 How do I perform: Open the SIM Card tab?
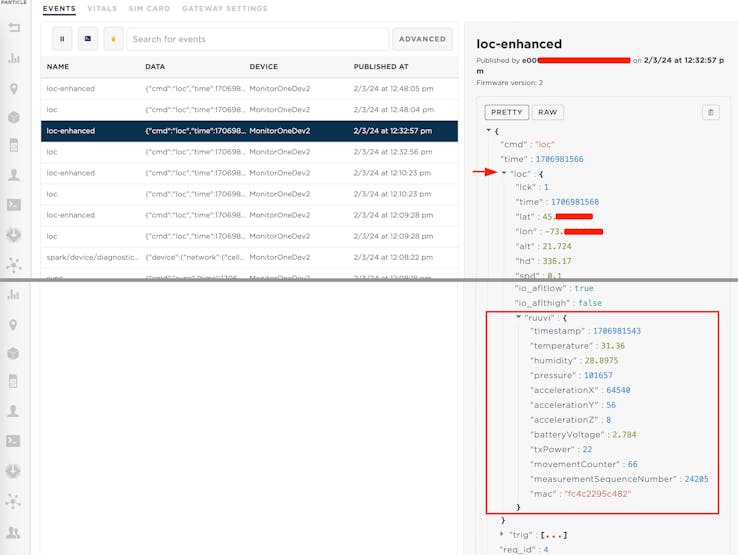tap(149, 8)
